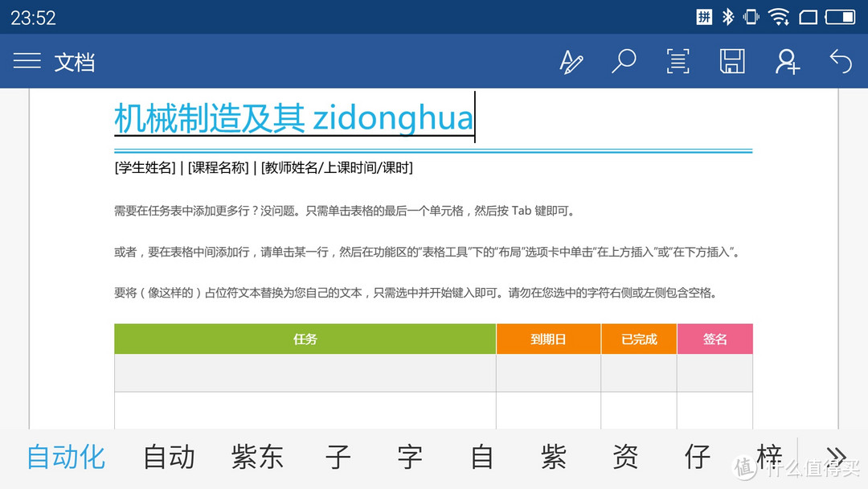Image resolution: width=868 pixels, height=489 pixels.
Task: Choose candidate 自动
Action: 169,458
